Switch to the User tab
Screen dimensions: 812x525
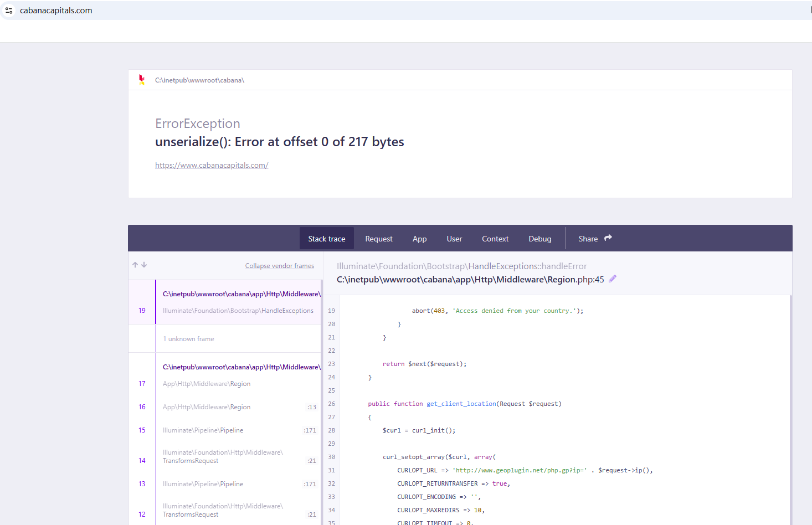click(x=454, y=239)
